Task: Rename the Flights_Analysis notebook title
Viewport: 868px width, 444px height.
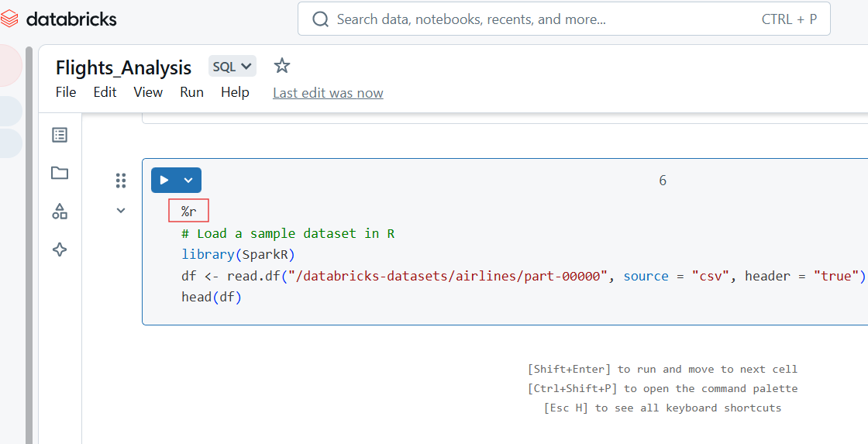Action: click(123, 67)
